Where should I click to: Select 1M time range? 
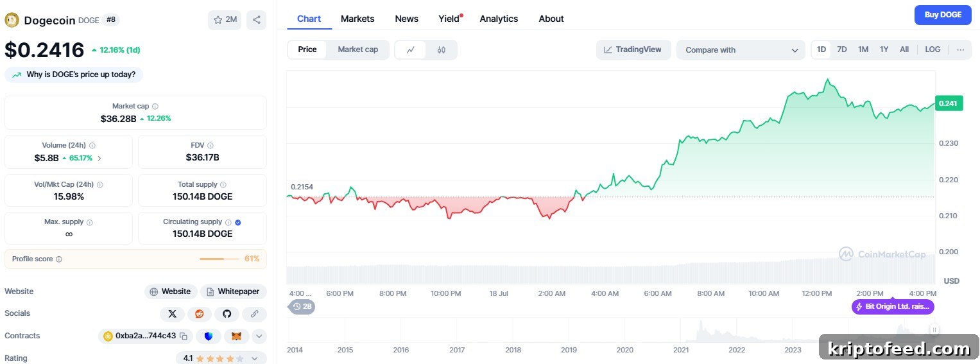pos(863,49)
